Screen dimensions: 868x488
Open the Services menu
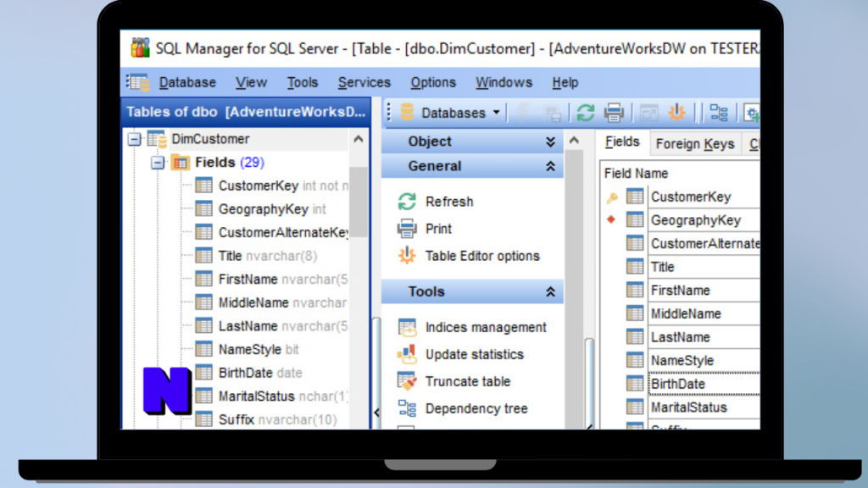(x=364, y=82)
